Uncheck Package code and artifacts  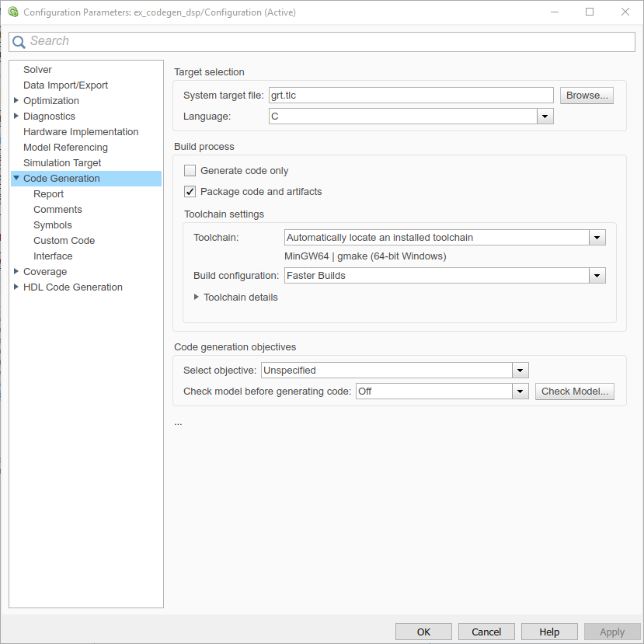pyautogui.click(x=190, y=191)
